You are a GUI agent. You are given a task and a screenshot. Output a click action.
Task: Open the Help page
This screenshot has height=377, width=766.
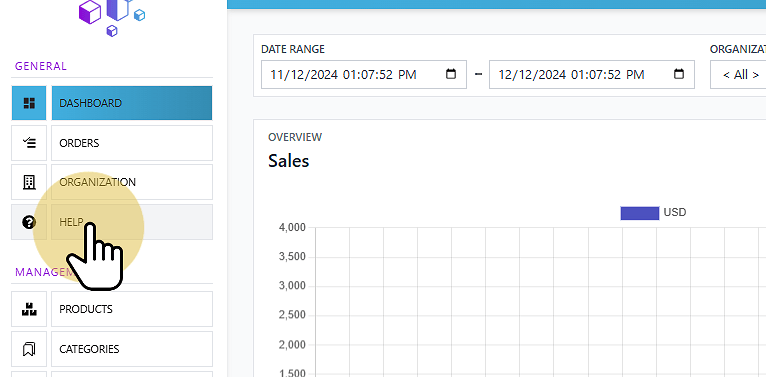pos(132,222)
